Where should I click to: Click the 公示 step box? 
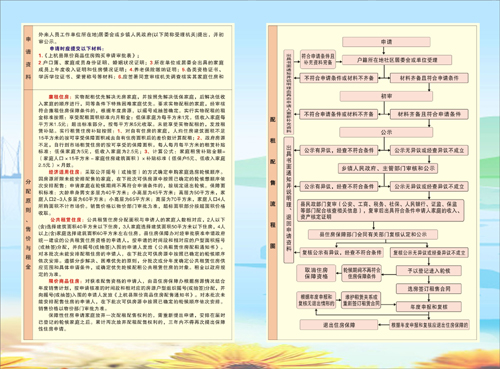(x=386, y=132)
